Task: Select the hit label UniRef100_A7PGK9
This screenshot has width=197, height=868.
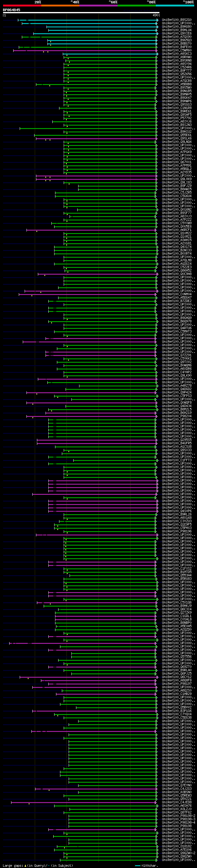Action: click(x=177, y=151)
